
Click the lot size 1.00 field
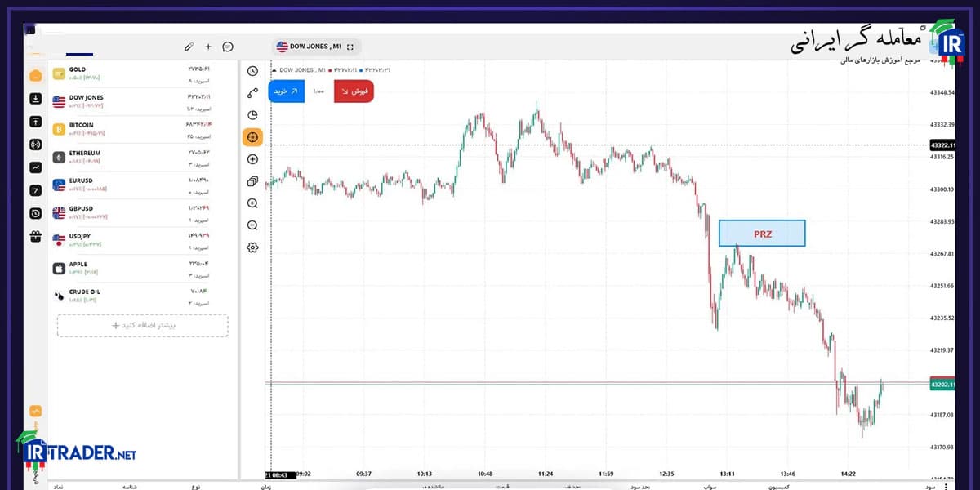(x=319, y=91)
